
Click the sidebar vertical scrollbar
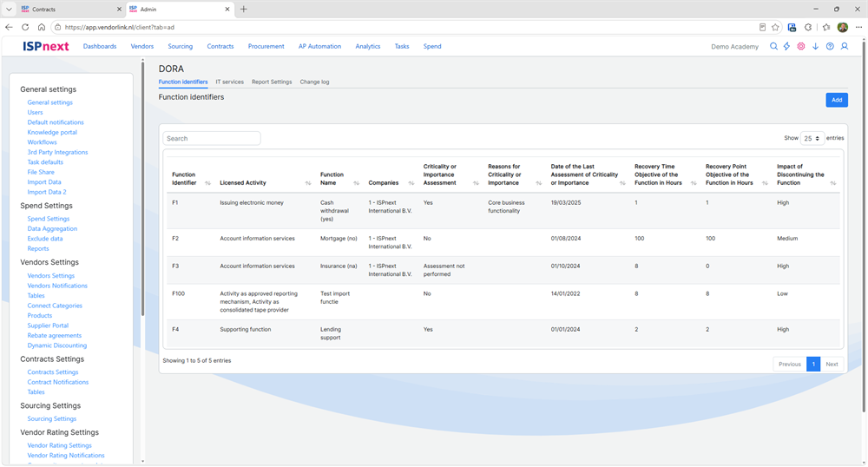click(x=143, y=188)
